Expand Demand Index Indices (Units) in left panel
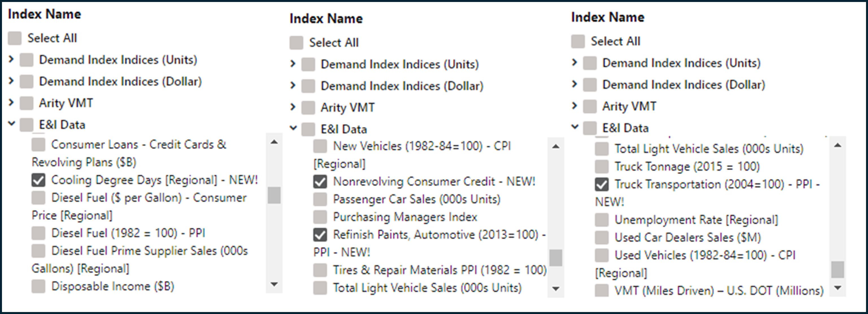The height and width of the screenshot is (314, 868). point(11,59)
